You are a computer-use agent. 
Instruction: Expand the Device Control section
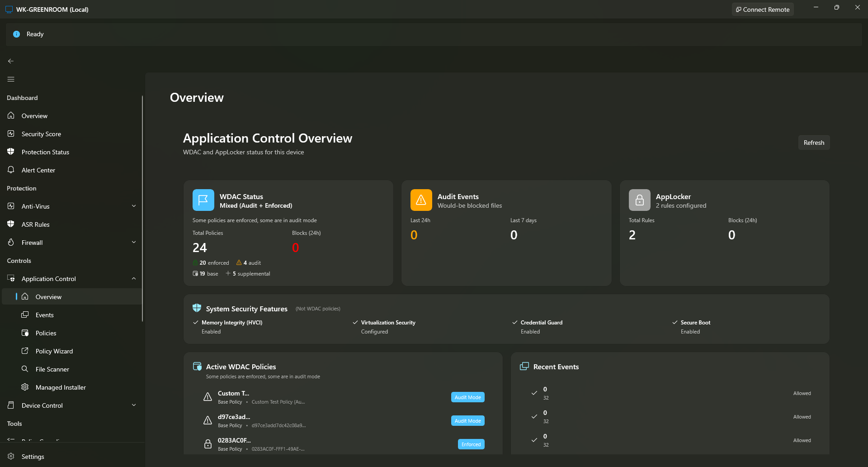pos(134,405)
